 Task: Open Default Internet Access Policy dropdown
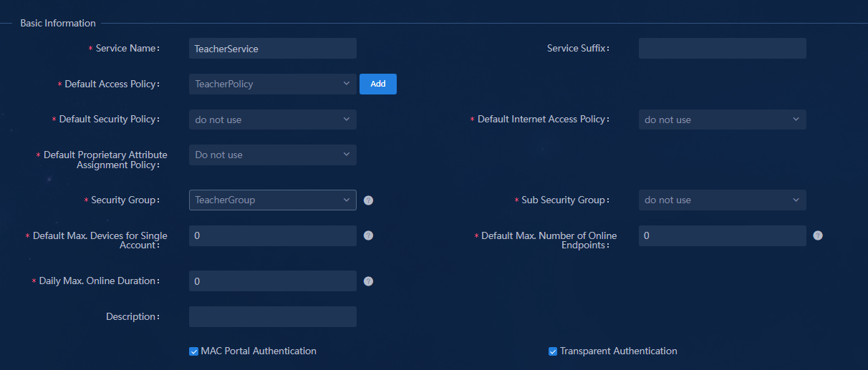coord(723,120)
